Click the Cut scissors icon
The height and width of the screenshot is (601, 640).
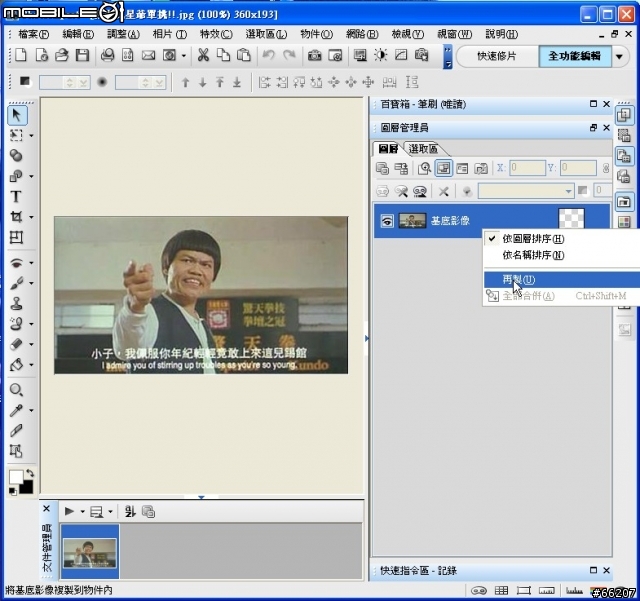[203, 55]
